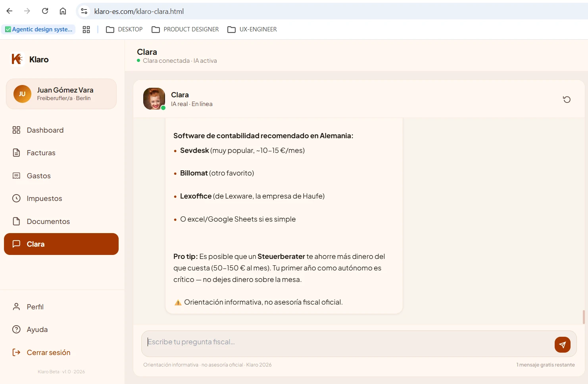The height and width of the screenshot is (384, 588).
Task: Open the apps grid bookmark icon
Action: (86, 29)
